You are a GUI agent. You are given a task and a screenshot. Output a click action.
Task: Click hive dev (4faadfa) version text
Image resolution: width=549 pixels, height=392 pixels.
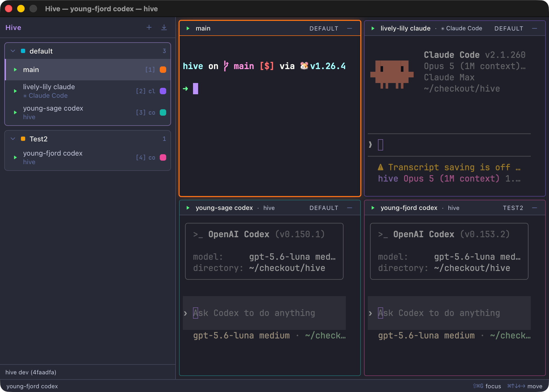[31, 372]
